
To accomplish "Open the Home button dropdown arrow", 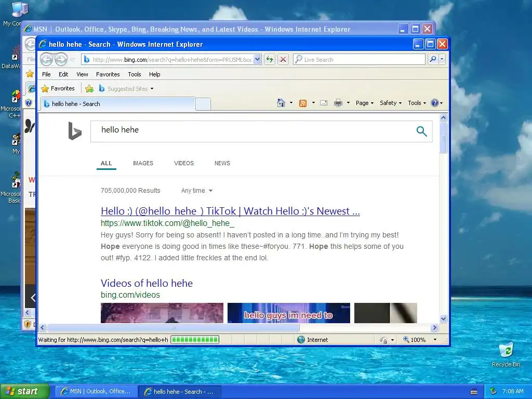I will pyautogui.click(x=291, y=103).
